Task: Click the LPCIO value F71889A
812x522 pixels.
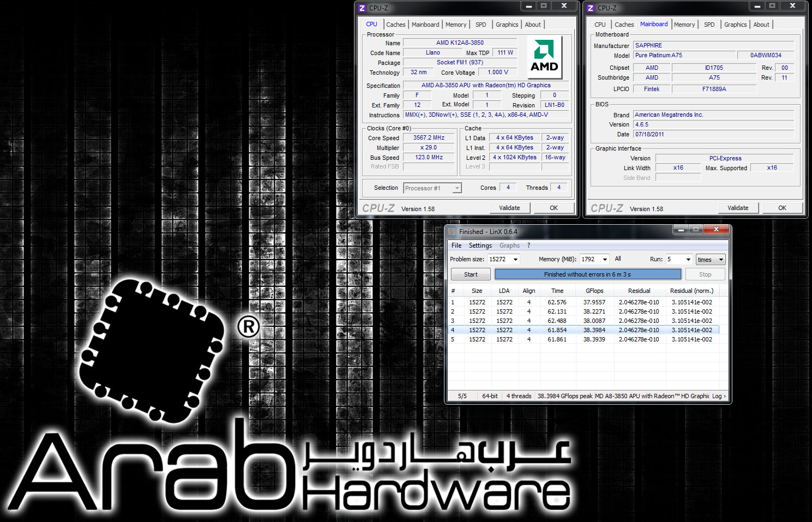Action: click(x=714, y=89)
